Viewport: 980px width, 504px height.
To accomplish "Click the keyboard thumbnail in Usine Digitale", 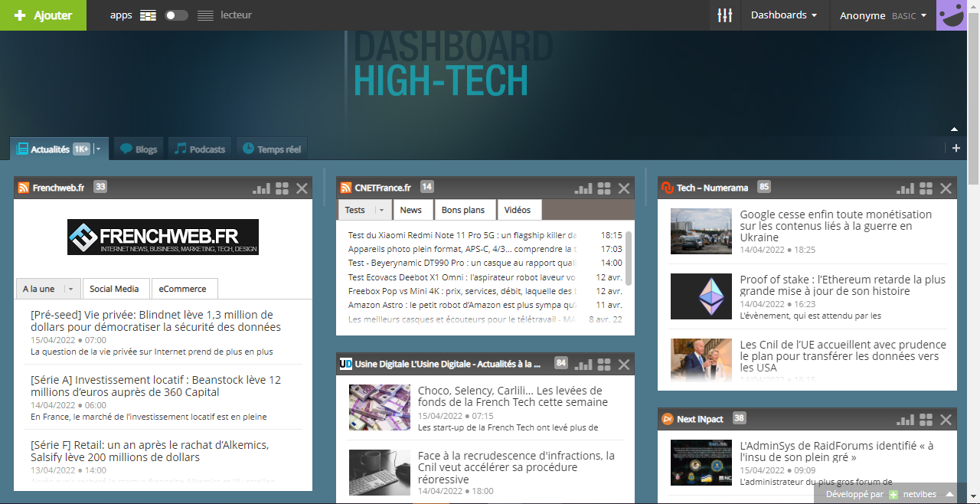I will point(380,473).
